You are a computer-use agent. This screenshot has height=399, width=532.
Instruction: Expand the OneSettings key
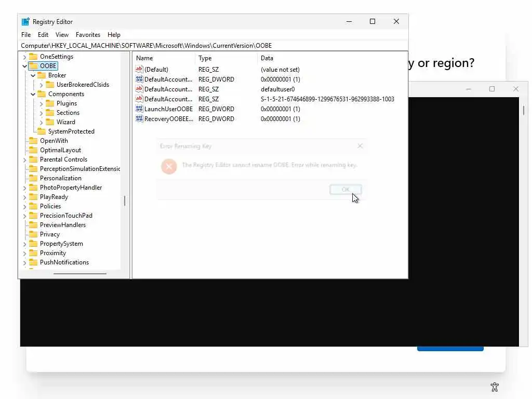[24, 57]
